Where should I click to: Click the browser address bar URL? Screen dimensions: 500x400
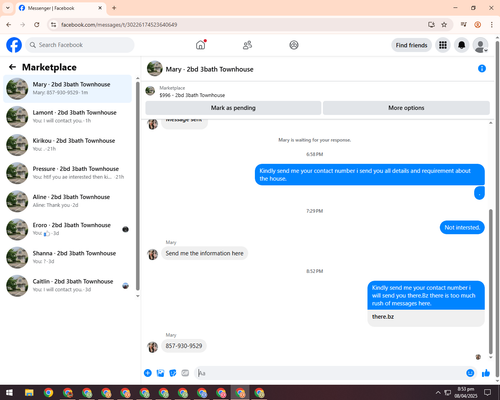(x=119, y=25)
